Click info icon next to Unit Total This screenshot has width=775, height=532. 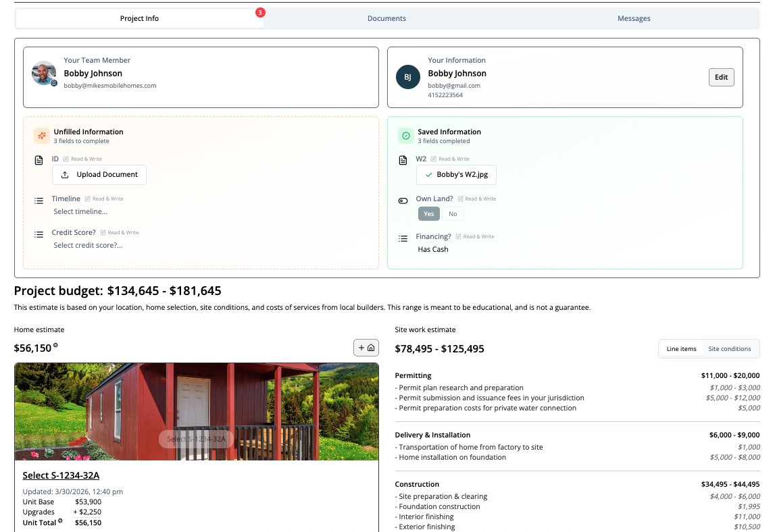59,521
